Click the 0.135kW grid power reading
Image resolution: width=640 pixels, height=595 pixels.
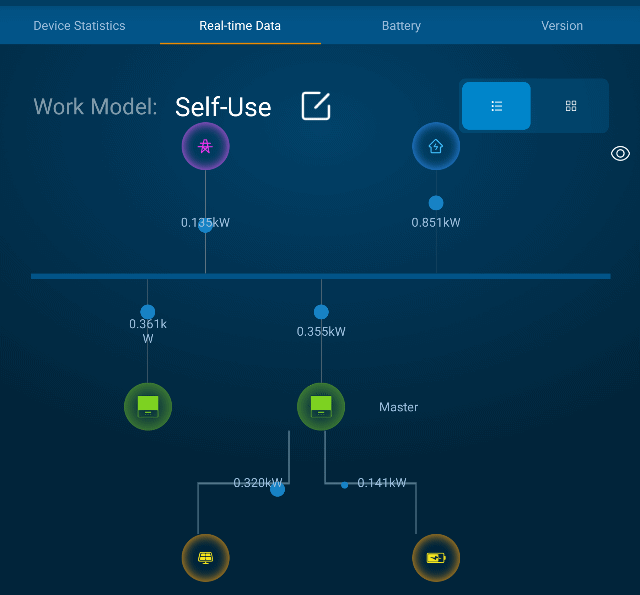205,223
